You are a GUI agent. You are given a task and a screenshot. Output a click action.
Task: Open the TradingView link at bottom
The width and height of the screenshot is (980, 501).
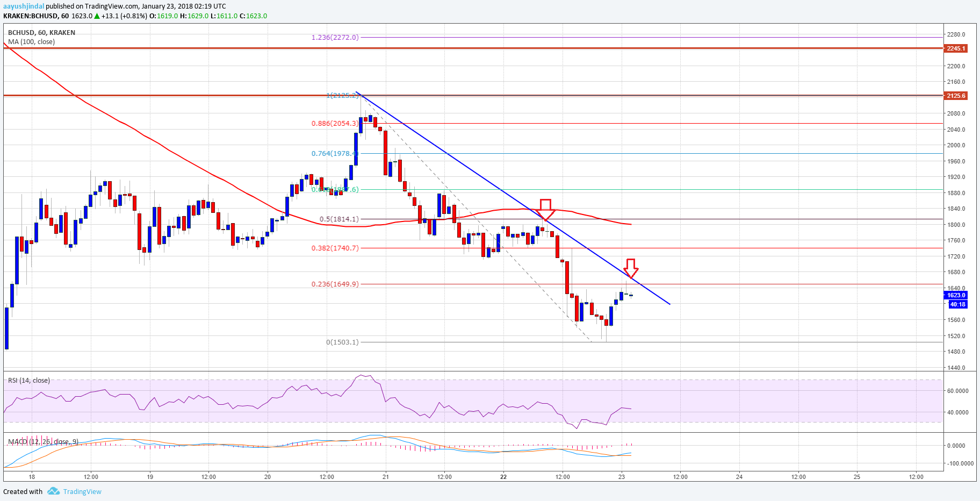[82, 491]
